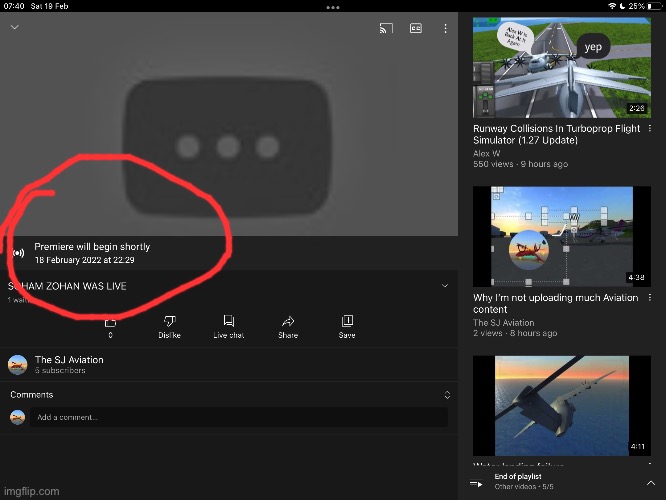666x500 pixels.
Task: Open options menu for Runway Collisions video
Action: coord(650,128)
